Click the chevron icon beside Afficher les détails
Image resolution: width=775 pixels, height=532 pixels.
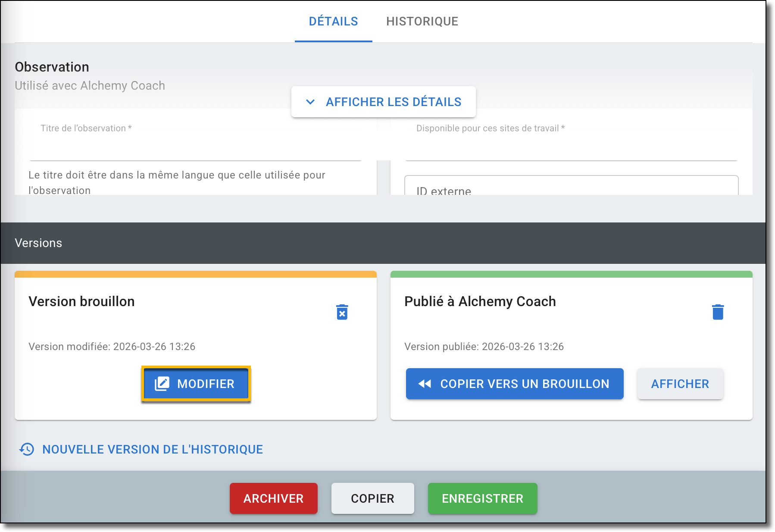pyautogui.click(x=310, y=102)
